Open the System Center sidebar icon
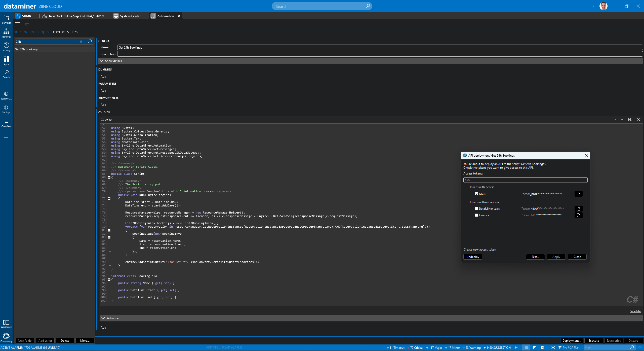The image size is (644, 351). [x=6, y=96]
